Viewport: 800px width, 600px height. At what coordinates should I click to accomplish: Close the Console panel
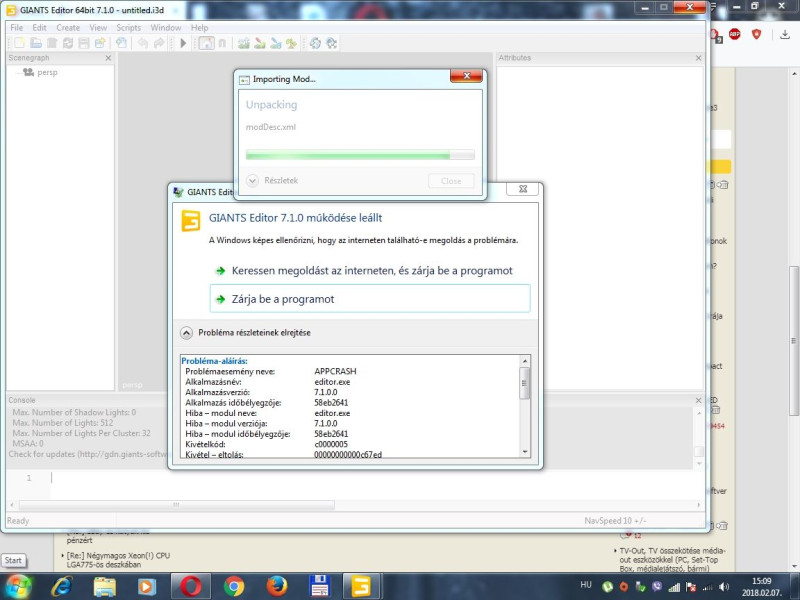pyautogui.click(x=698, y=401)
